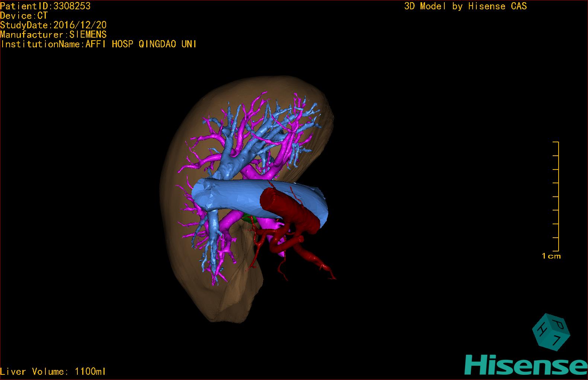Screen dimensions: 588x380
Task: Click the orientation cube in the corner
Action: [x=550, y=332]
